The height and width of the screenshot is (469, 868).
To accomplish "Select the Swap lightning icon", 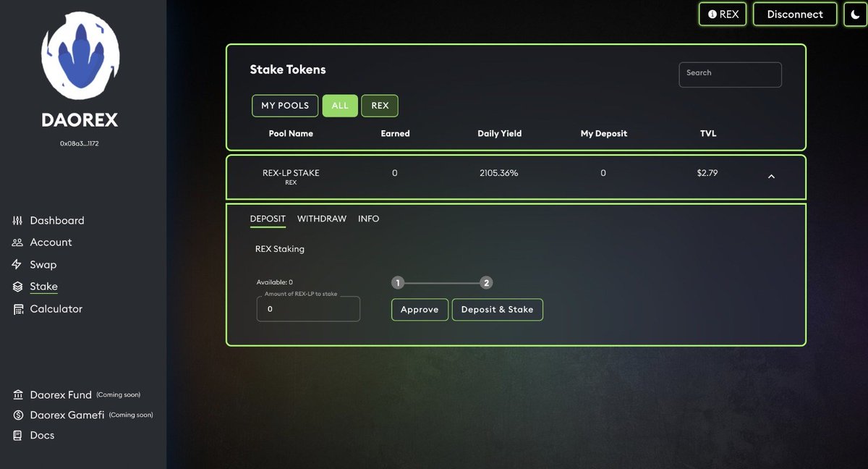I will [17, 264].
